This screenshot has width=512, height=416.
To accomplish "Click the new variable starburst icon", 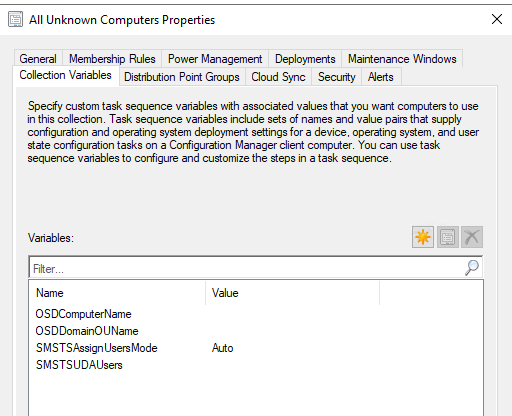I will (423, 237).
